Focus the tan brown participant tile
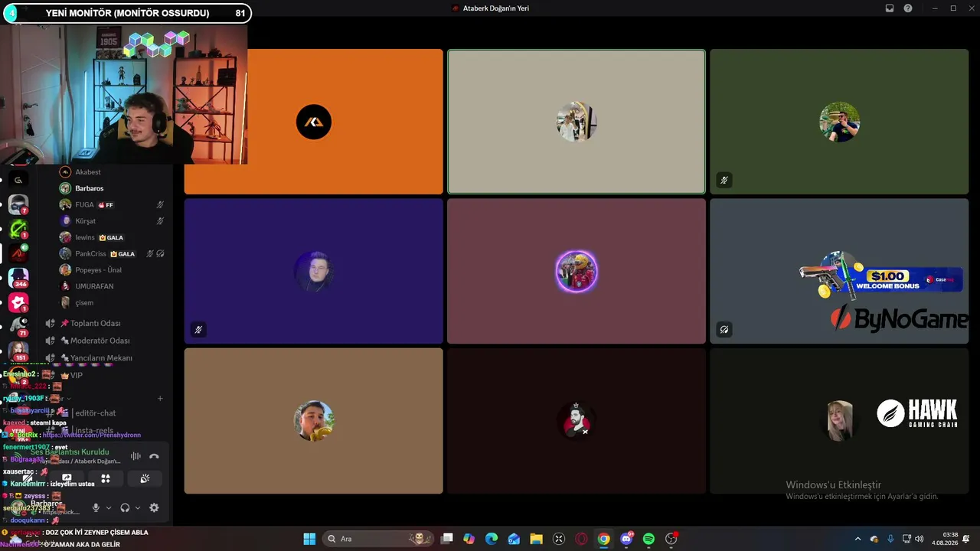 click(x=314, y=421)
